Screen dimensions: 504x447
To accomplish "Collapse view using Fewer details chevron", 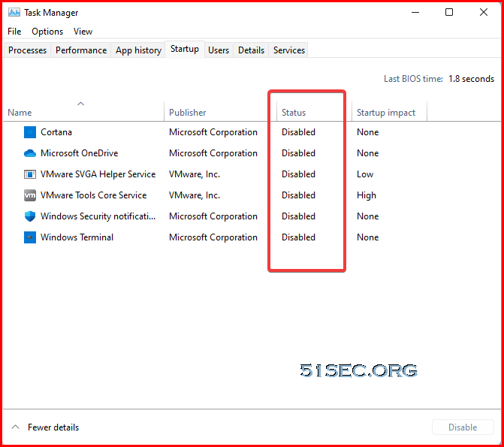I will coord(15,427).
